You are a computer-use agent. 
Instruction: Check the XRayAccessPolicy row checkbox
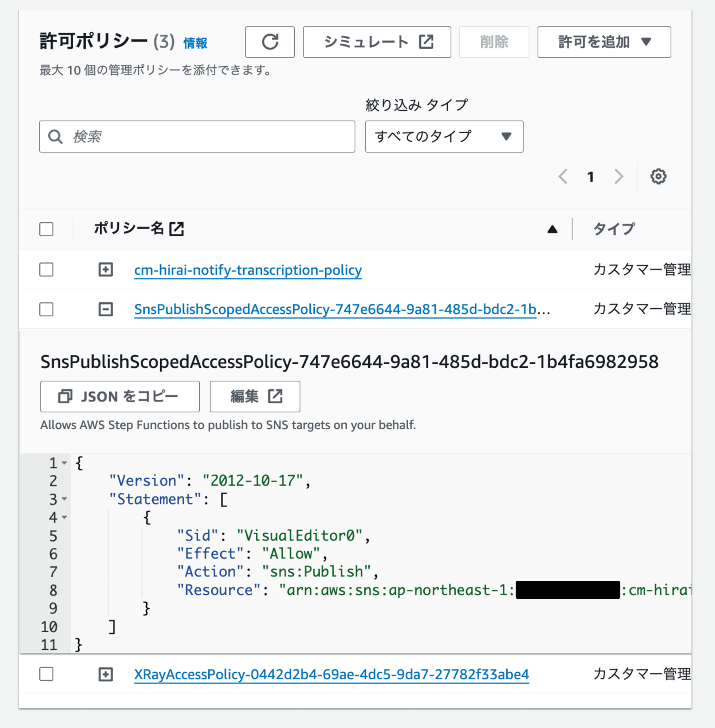(x=47, y=674)
